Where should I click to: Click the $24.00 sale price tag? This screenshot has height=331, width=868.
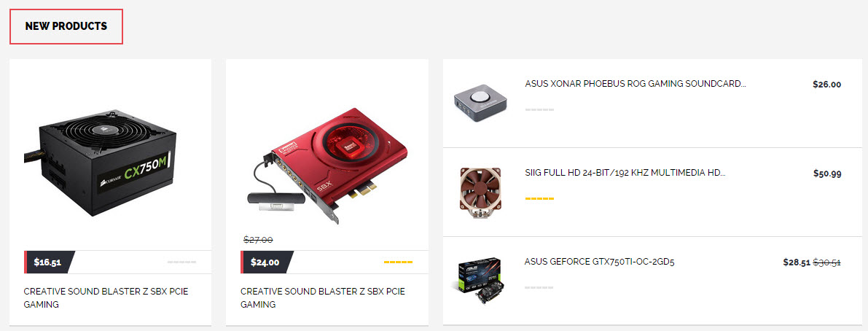click(266, 262)
